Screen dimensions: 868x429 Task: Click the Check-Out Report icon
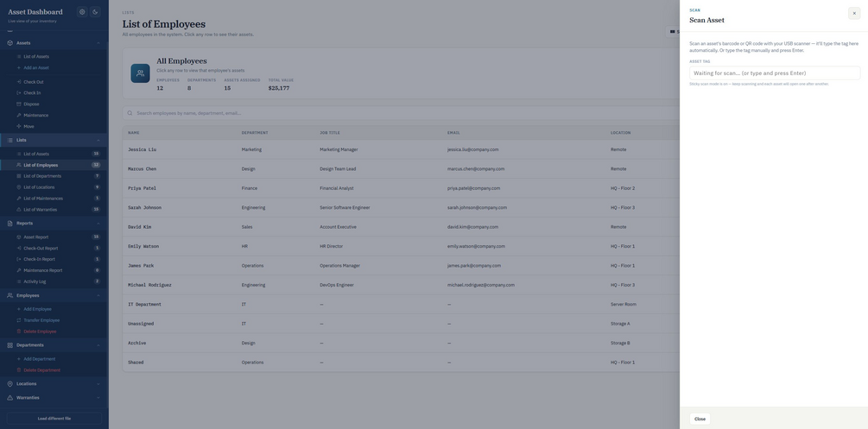(19, 248)
